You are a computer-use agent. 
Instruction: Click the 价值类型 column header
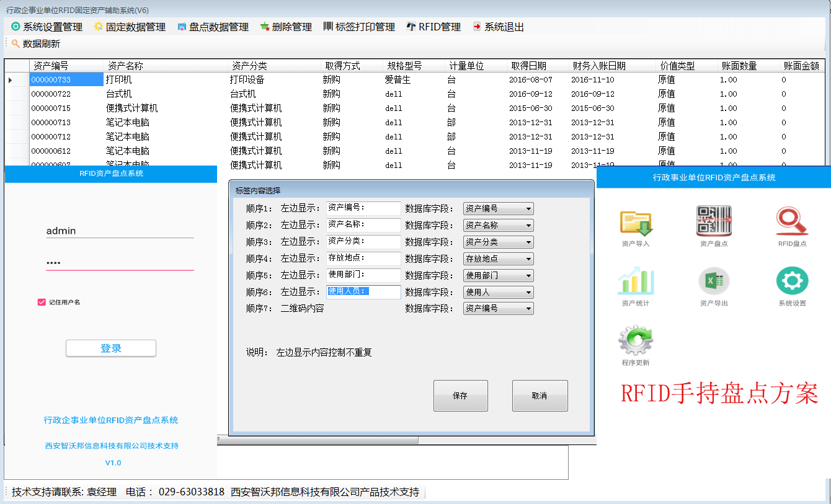(x=687, y=66)
